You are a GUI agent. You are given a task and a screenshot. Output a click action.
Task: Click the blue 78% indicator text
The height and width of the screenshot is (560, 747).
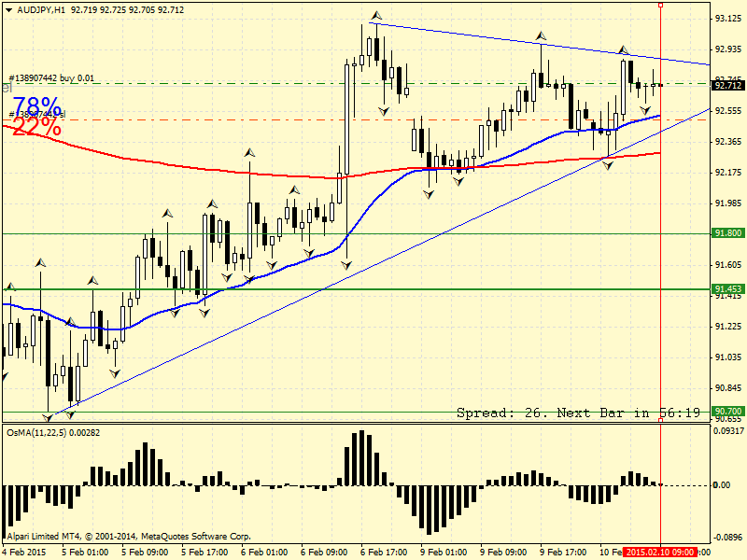pyautogui.click(x=37, y=105)
